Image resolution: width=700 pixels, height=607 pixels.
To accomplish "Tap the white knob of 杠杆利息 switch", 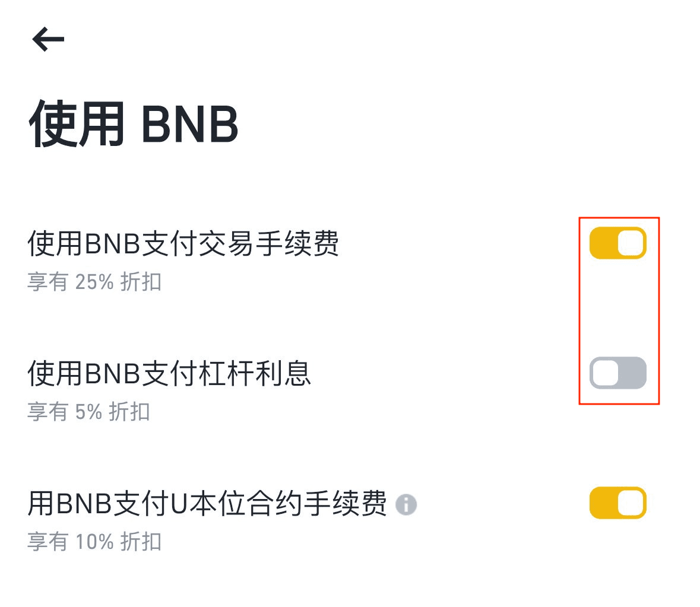I will tap(605, 373).
